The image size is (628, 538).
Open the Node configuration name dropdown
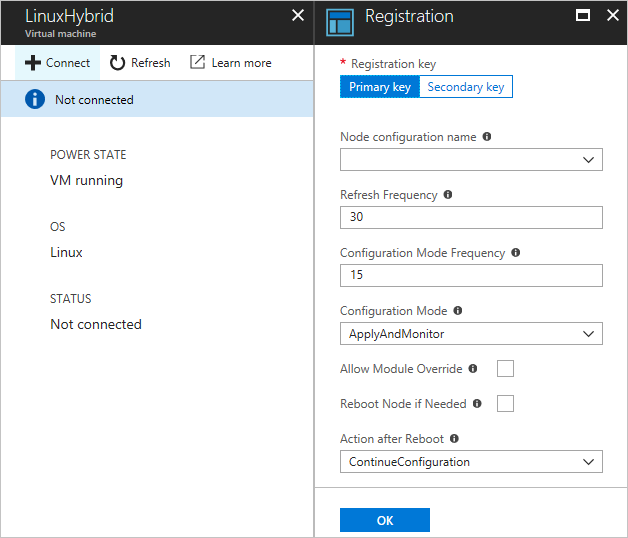[471, 159]
